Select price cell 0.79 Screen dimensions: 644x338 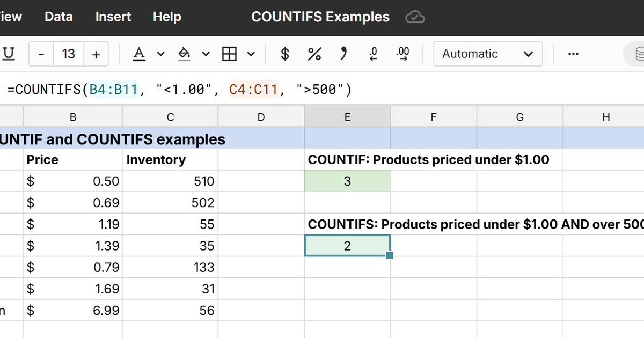point(73,267)
